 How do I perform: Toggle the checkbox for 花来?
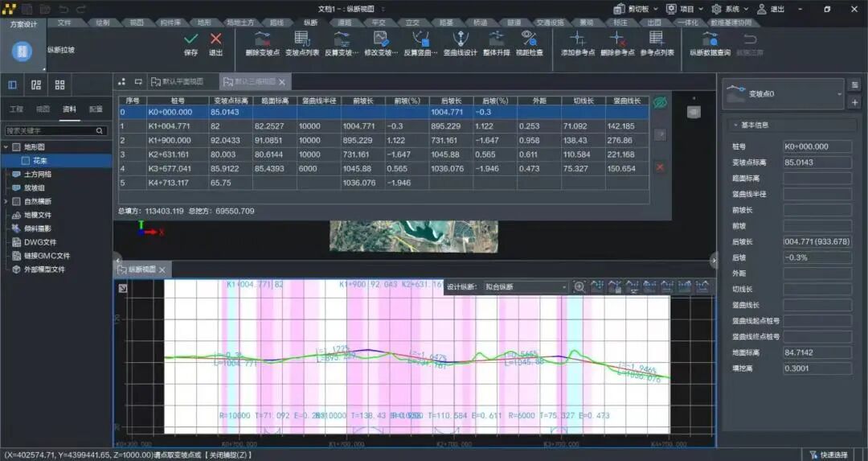pos(26,161)
